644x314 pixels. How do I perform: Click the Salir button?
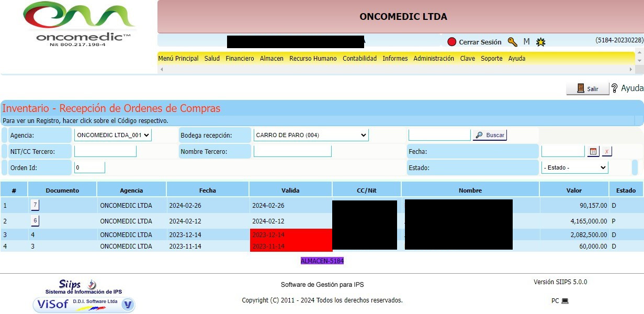pos(587,88)
